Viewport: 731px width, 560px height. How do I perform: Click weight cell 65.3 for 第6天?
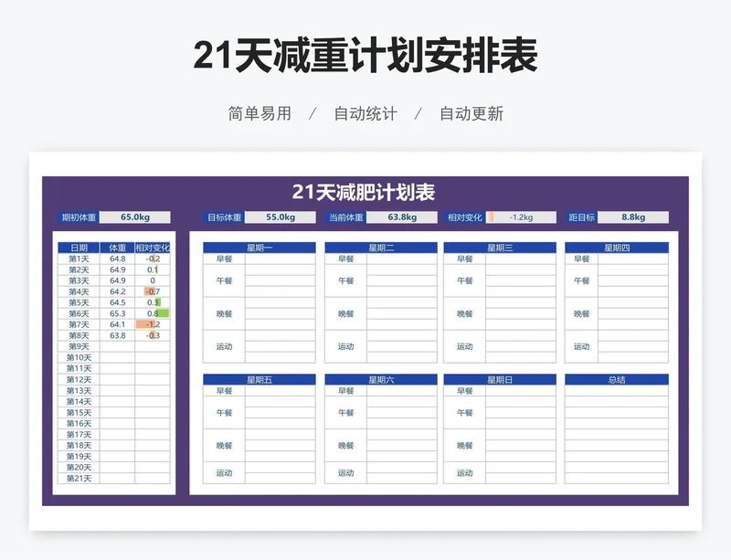pyautogui.click(x=118, y=314)
